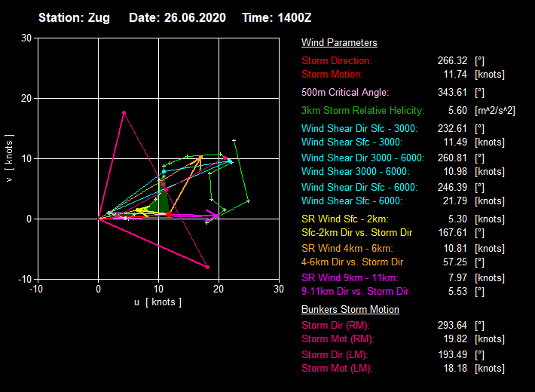Click the green 3km Storm Relative Helicity label
Viewport: 535px width, 392px height.
click(362, 111)
